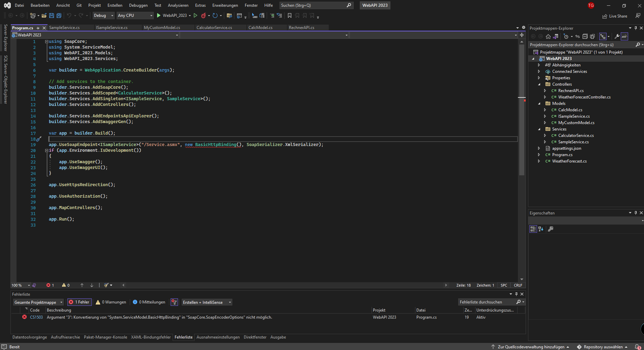Open the WebAPI 2023 project navigation dropdown
The width and height of the screenshot is (644, 350).
tap(95, 35)
